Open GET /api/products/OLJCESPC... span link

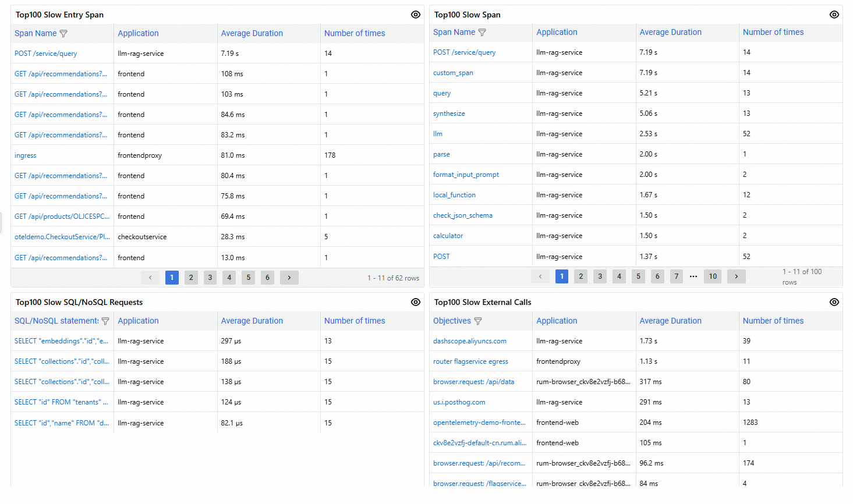pos(62,216)
